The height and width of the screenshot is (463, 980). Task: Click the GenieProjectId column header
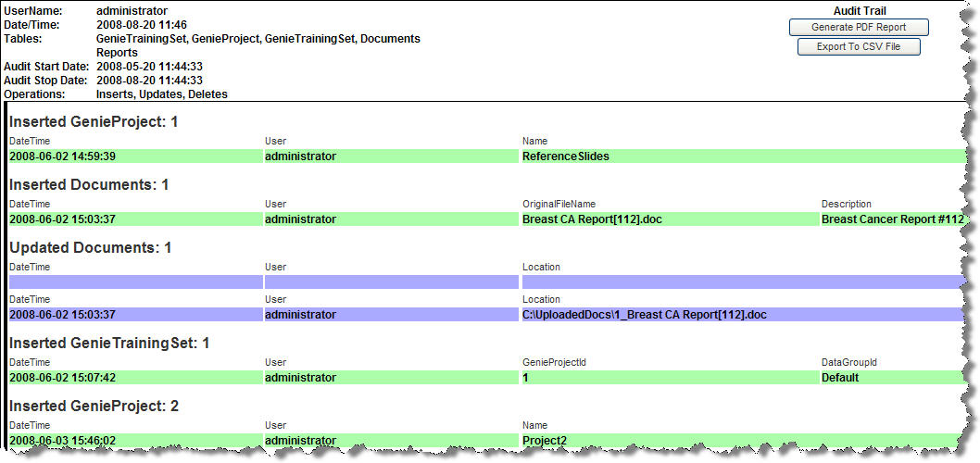553,362
